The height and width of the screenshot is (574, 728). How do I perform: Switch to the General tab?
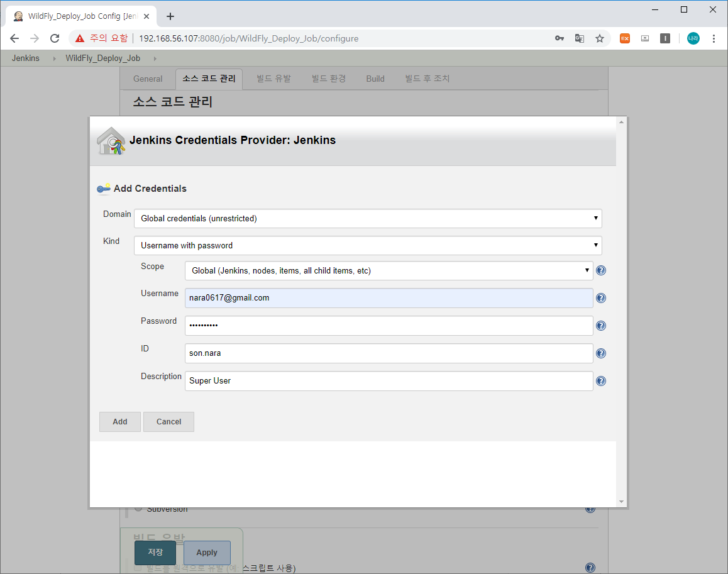(148, 79)
